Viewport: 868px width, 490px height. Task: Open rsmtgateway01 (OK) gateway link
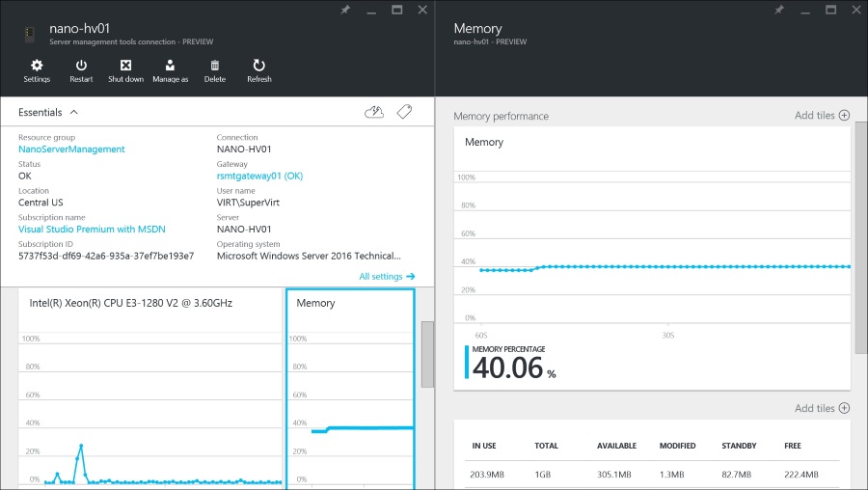click(259, 177)
